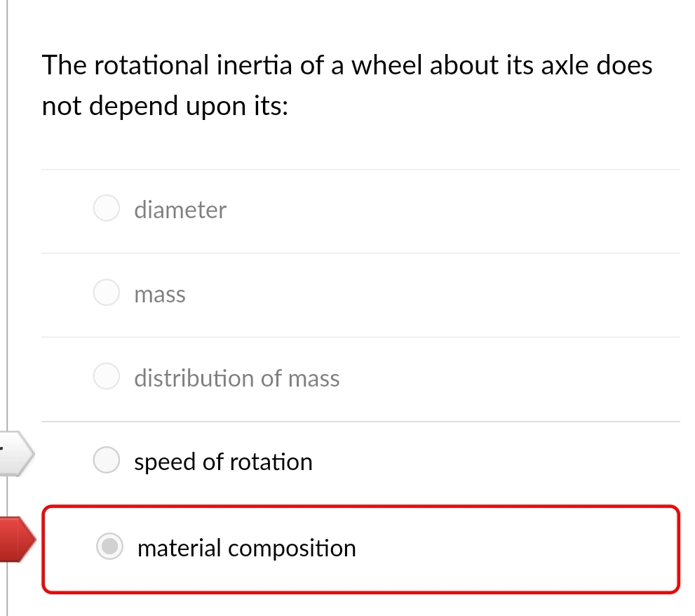
Task: Click the material composition label
Action: 246,549
